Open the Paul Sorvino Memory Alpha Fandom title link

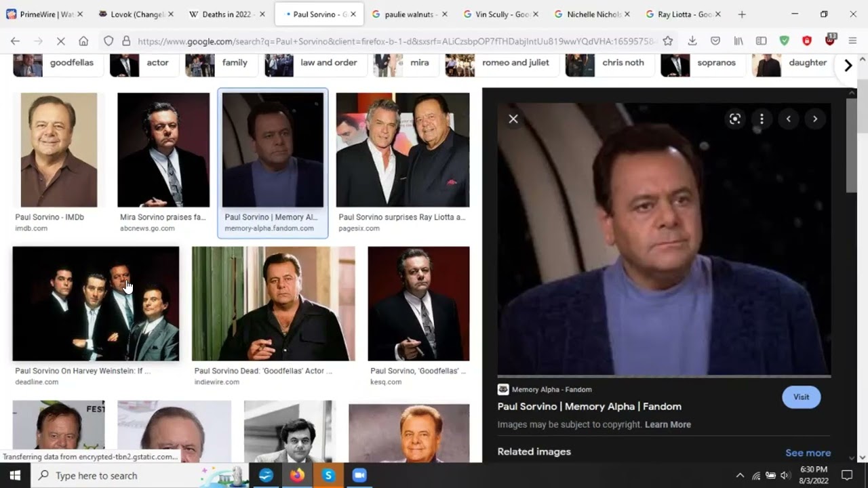pyautogui.click(x=589, y=407)
